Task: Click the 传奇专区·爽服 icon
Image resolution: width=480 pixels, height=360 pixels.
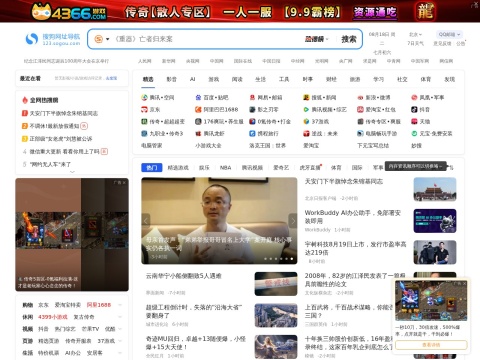Action: tap(360, 121)
